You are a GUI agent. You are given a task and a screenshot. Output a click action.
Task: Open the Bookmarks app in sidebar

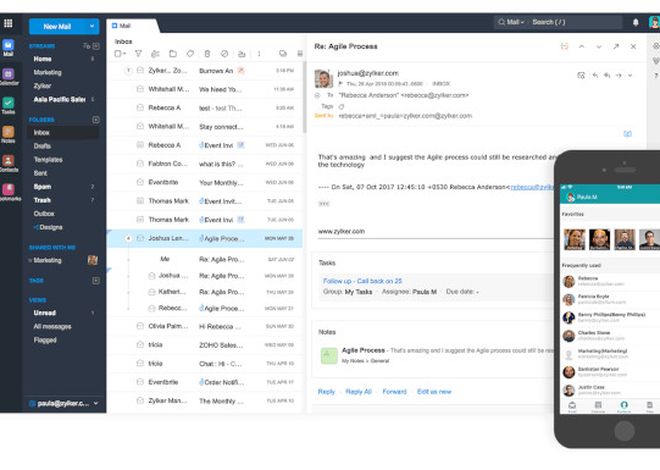pos(8,192)
